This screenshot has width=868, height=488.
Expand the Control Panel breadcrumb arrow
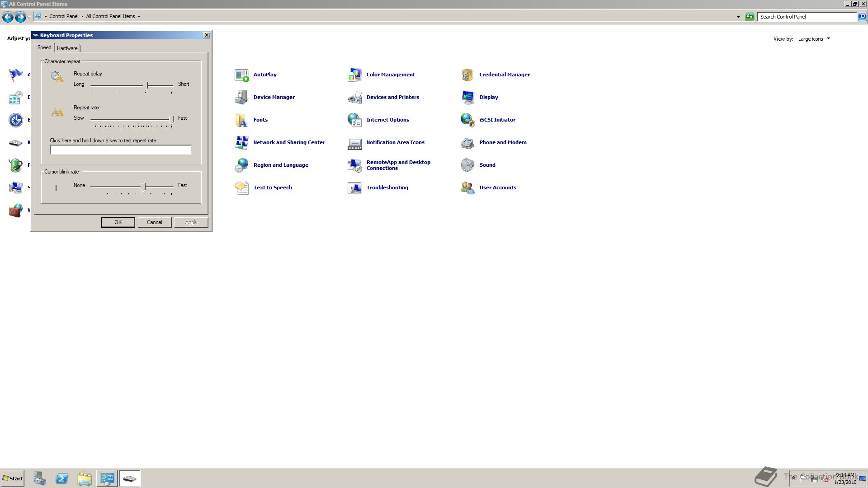tap(82, 17)
